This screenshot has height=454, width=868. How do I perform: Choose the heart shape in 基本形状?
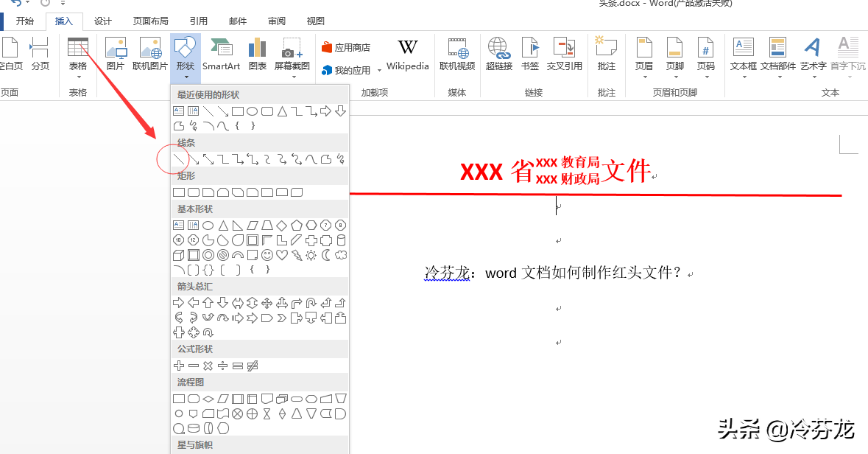point(281,255)
